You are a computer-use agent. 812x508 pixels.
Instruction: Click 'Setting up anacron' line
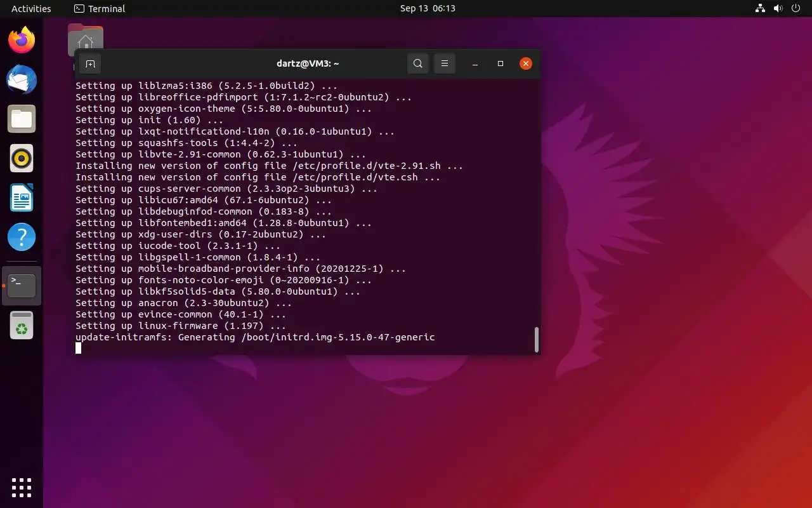click(x=183, y=303)
